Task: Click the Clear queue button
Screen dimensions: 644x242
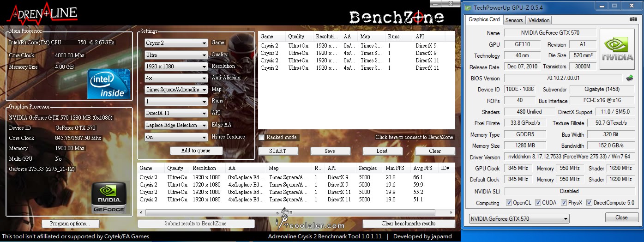Action: point(435,151)
